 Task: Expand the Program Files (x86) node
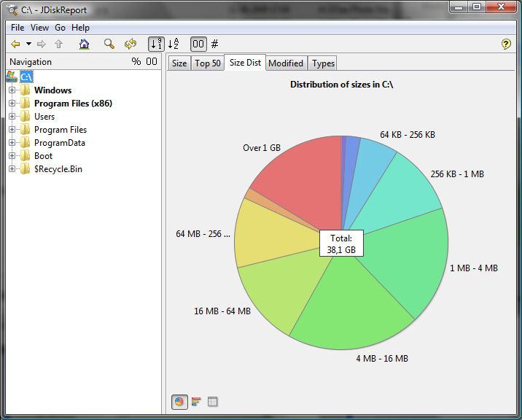(12, 104)
